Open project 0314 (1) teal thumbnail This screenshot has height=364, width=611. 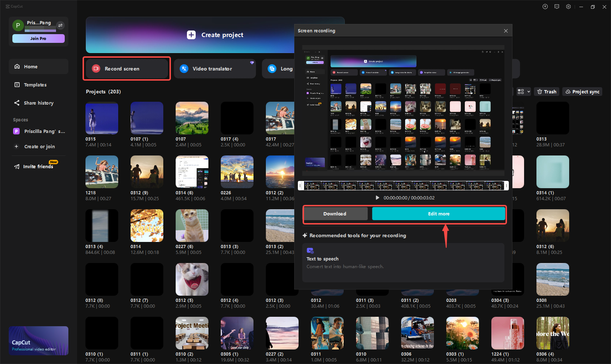click(553, 172)
